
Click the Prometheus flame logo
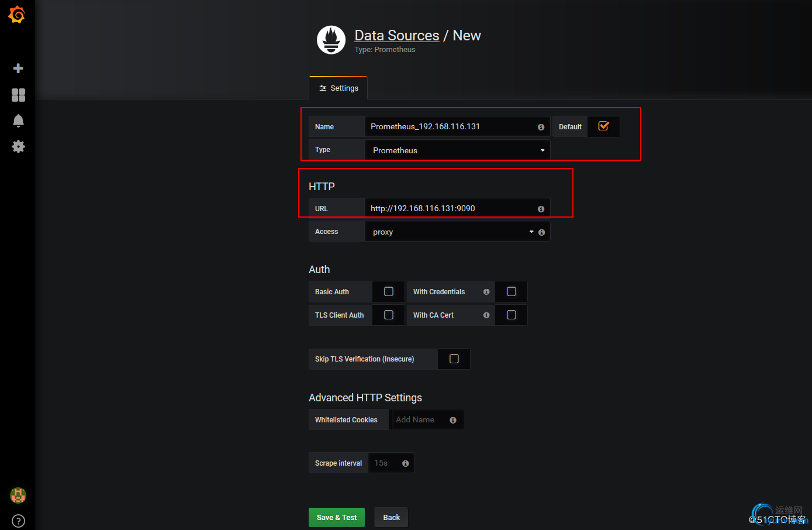[331, 40]
